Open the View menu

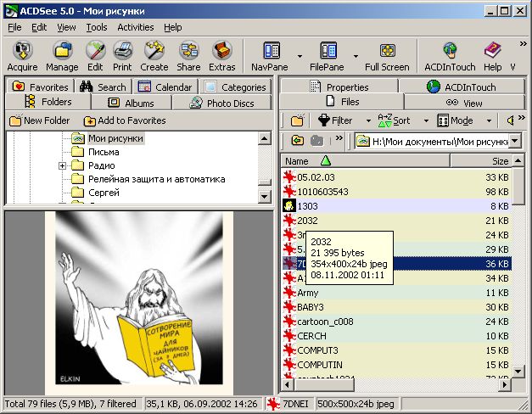(66, 27)
